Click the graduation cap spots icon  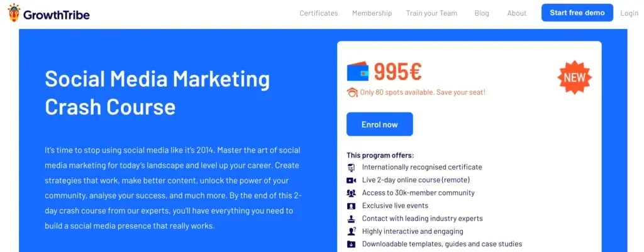tap(352, 92)
